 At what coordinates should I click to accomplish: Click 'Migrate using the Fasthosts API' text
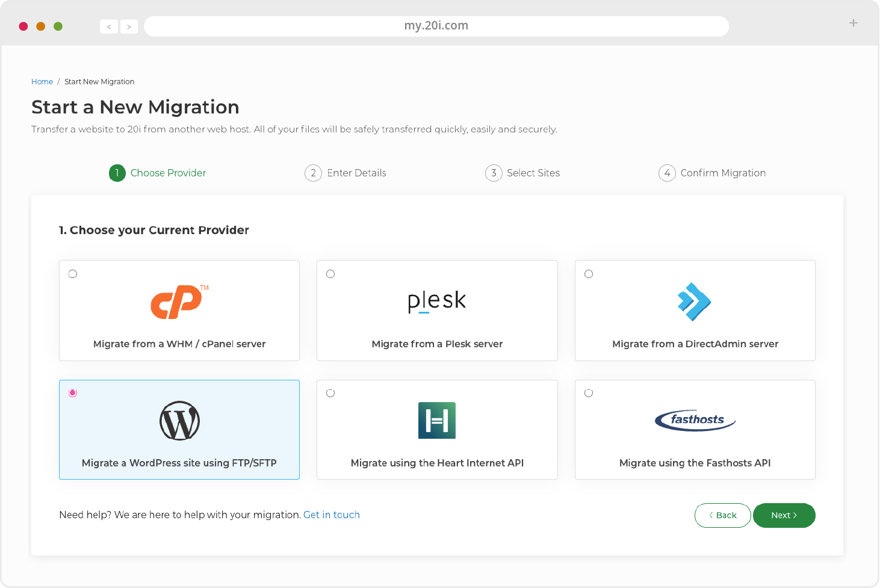tap(695, 463)
